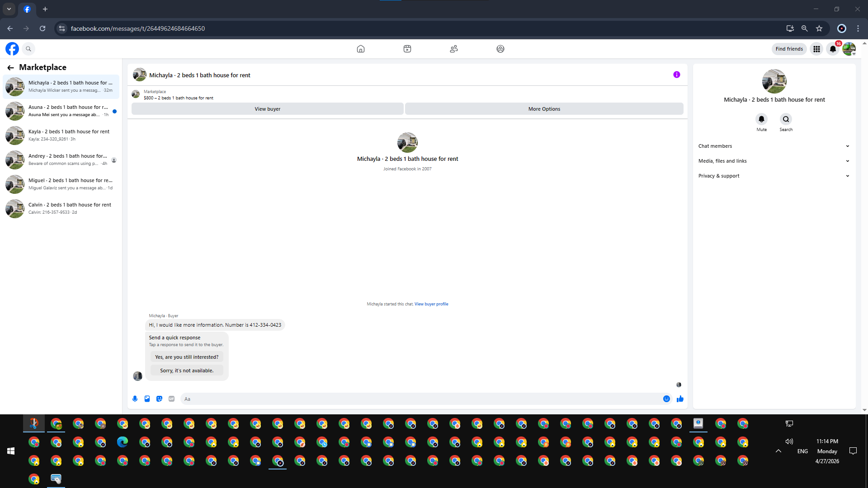View site information icon in address bar

[62, 28]
